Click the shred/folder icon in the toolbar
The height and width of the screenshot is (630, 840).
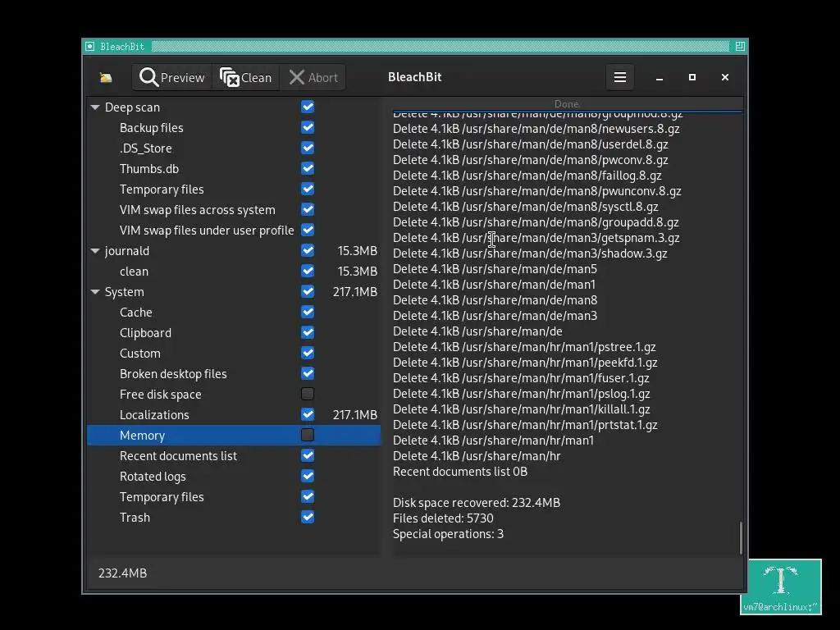[x=106, y=78]
